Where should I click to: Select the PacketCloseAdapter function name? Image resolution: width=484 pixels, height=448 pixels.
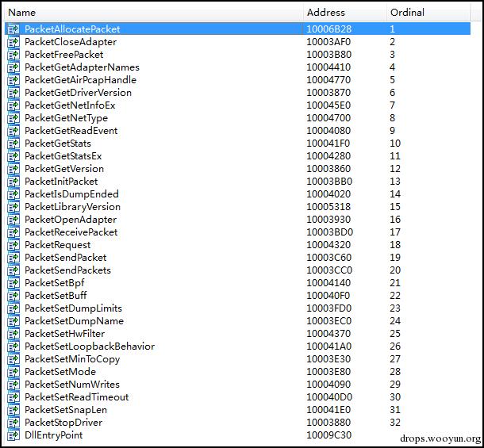pyautogui.click(x=71, y=42)
